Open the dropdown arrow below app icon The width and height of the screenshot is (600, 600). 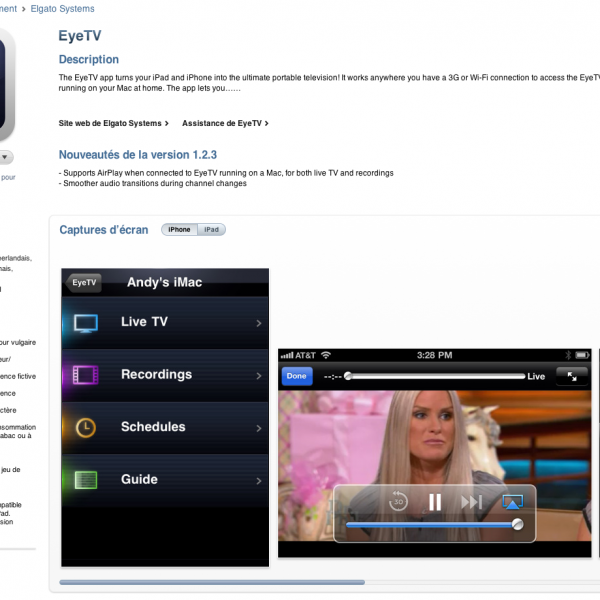[5, 157]
